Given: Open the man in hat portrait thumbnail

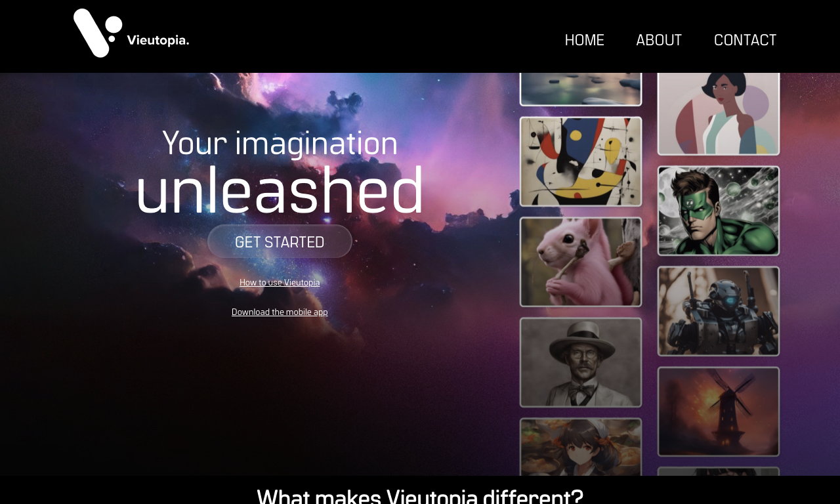Looking at the screenshot, I should pos(581,362).
